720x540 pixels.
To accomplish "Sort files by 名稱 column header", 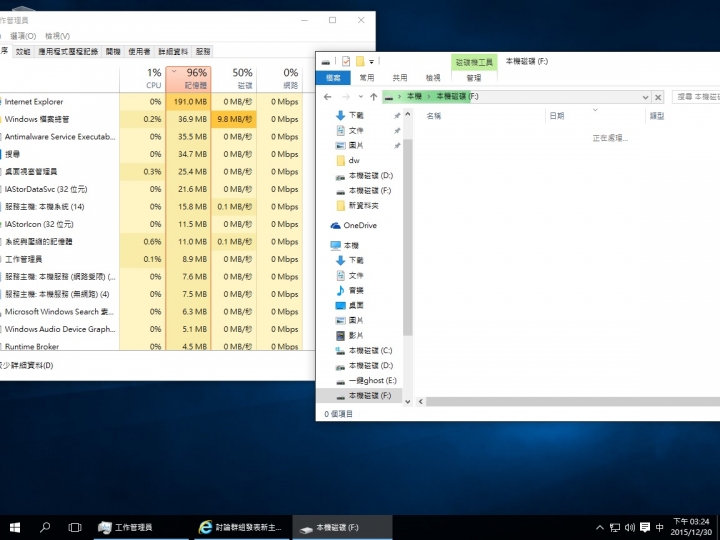I will click(x=433, y=116).
